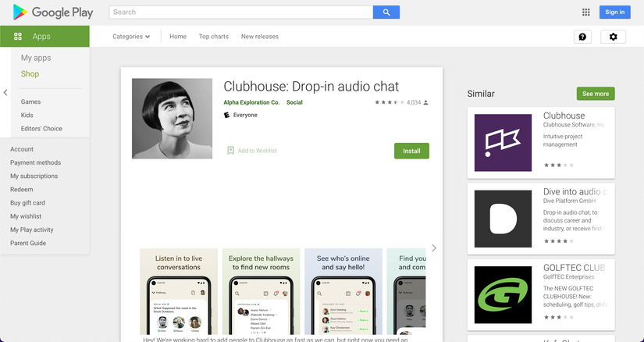Click the purple Clubhouse Software app icon
Screen dimensions: 644x342
tap(503, 143)
